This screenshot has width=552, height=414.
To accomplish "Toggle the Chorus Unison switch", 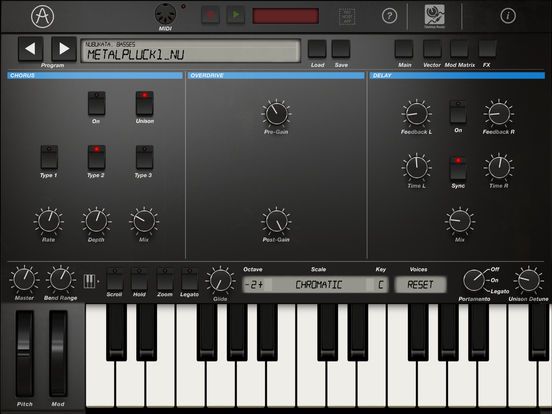I will click(x=145, y=104).
